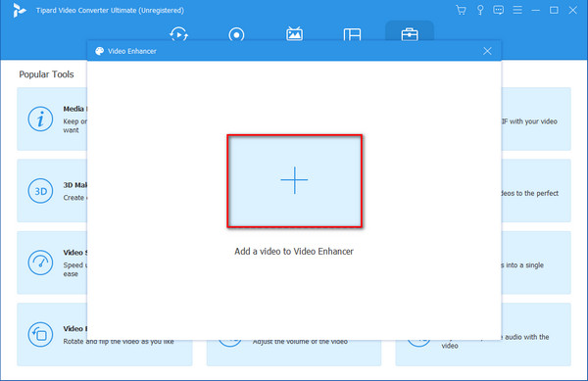Click the Video Enhancer palette icon
Screen dimensions: 588x381
coord(99,51)
